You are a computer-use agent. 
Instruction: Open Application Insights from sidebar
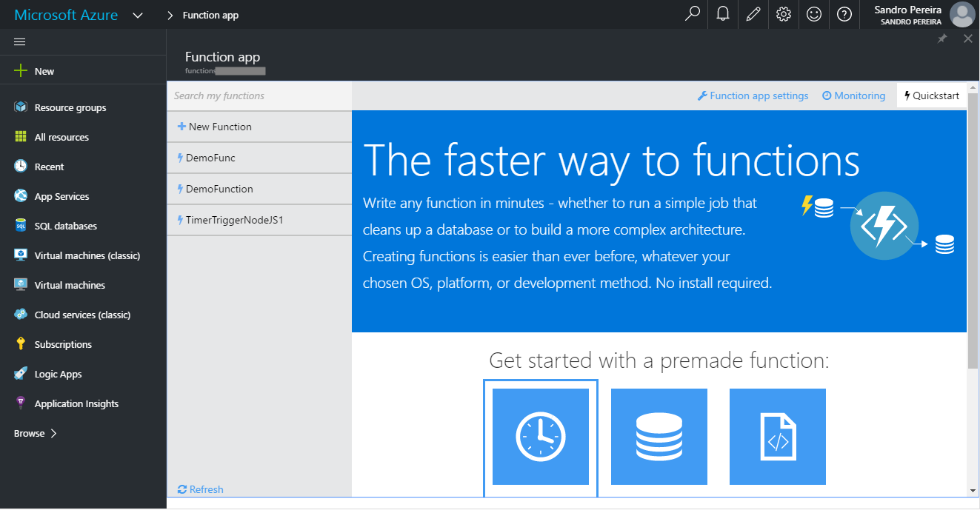click(x=76, y=403)
